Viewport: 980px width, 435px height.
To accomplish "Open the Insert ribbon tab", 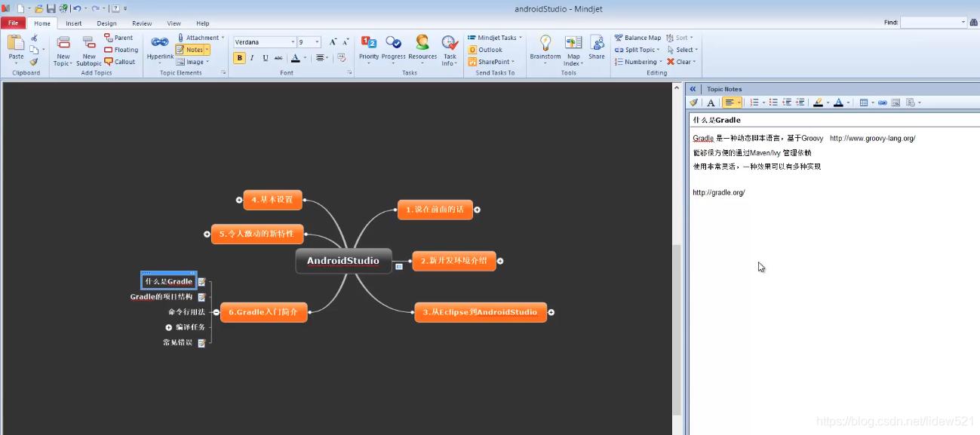I will [x=72, y=23].
